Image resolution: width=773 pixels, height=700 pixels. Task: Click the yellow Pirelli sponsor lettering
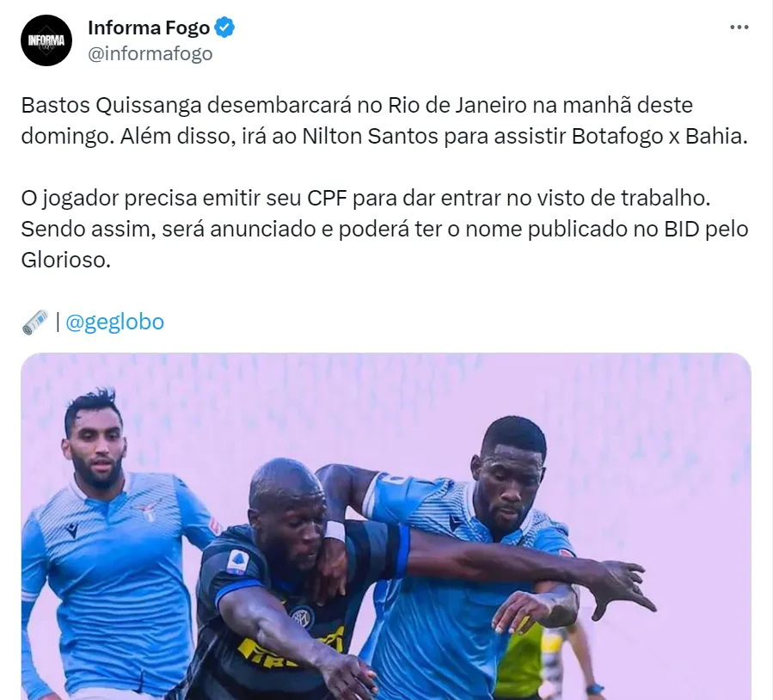[x=291, y=646]
